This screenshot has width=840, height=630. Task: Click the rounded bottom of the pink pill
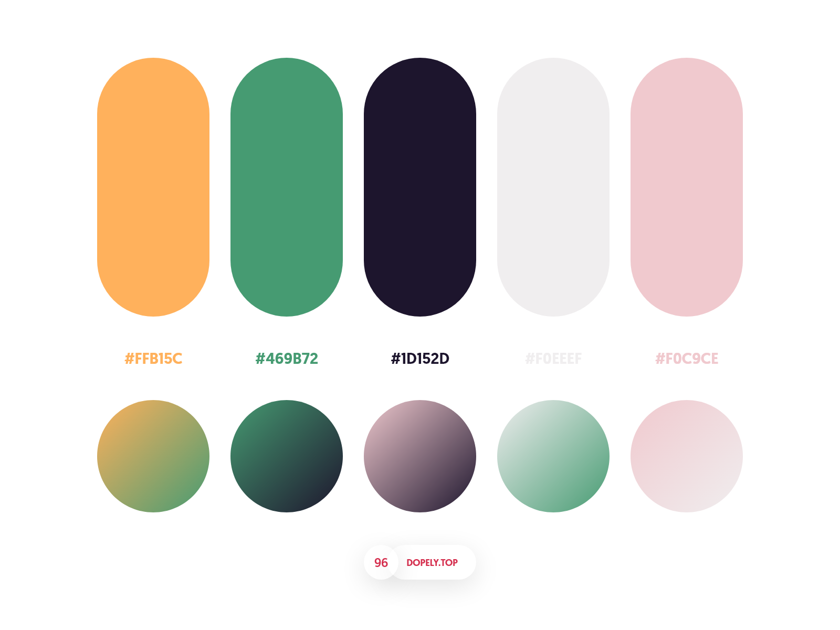tap(687, 289)
